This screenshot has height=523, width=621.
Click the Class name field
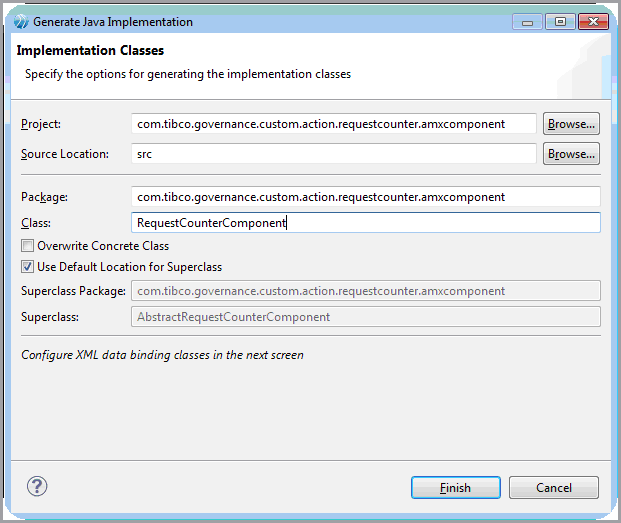(x=365, y=223)
